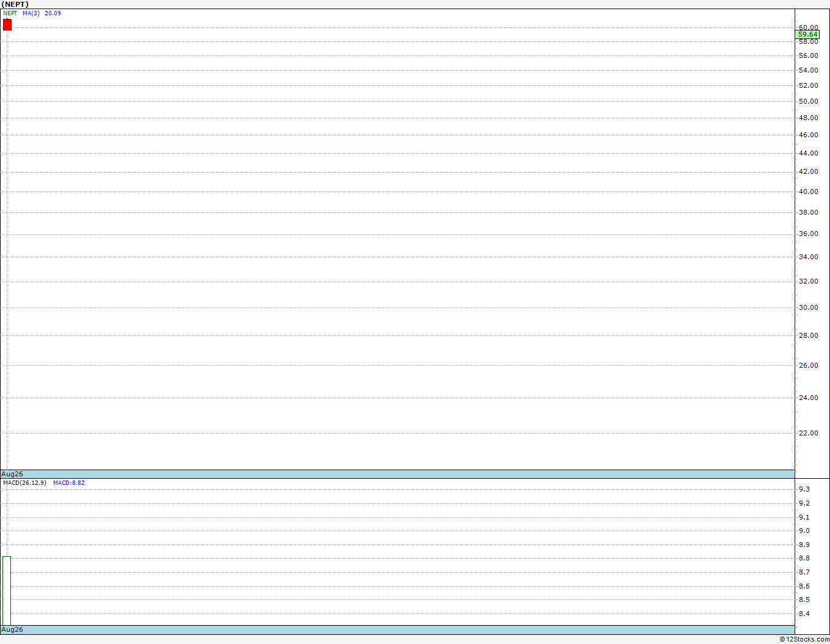Click the Aug26 date on price chart axis
The image size is (830, 644).
(x=12, y=474)
